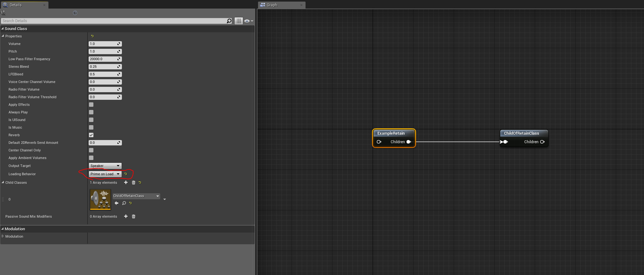644x275 pixels.
Task: Tick the Is Music checkbox
Action: [x=91, y=127]
